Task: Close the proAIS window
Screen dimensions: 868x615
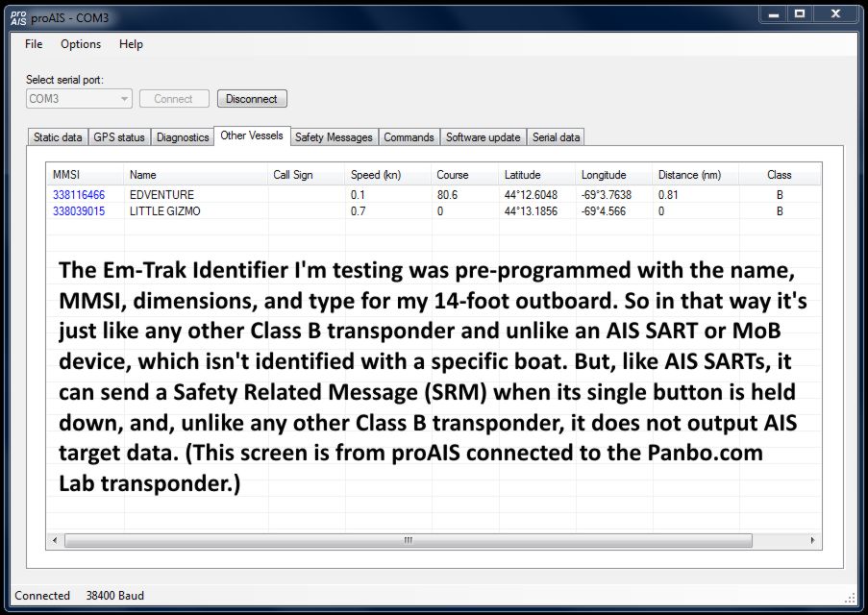Action: click(x=836, y=15)
